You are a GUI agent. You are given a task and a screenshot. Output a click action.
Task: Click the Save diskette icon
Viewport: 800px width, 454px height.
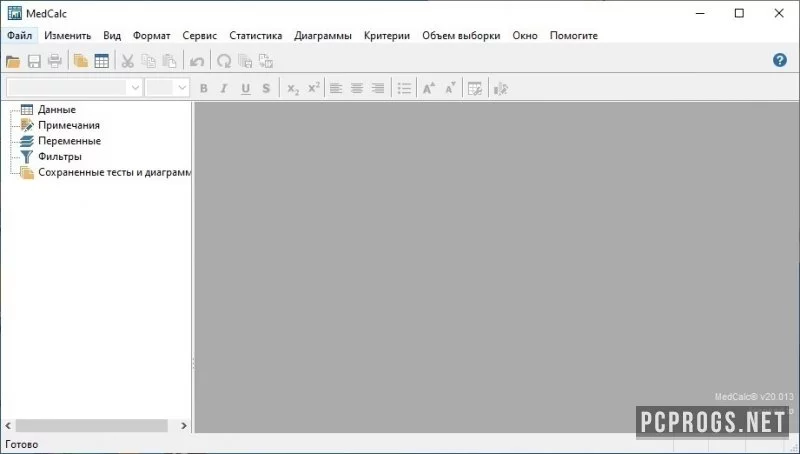point(34,62)
